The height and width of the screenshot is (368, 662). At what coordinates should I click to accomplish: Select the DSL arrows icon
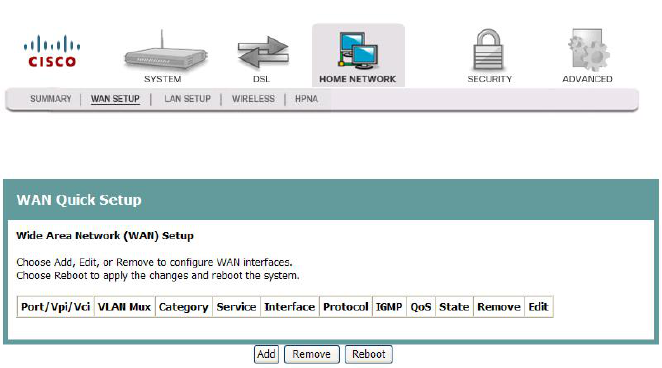point(263,53)
